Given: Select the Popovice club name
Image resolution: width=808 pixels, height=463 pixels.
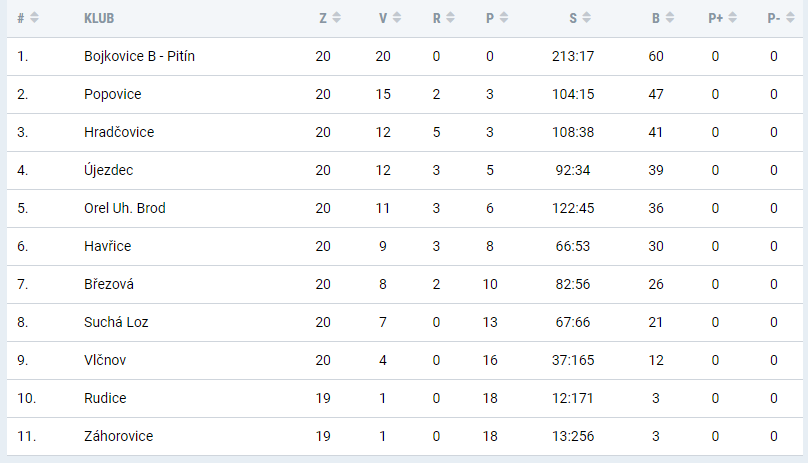Looking at the screenshot, I should pyautogui.click(x=113, y=94).
